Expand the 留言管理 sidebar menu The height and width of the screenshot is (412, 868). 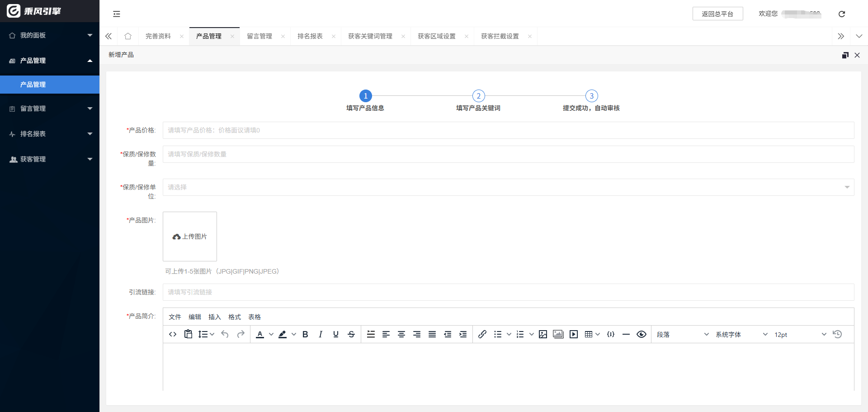point(50,109)
